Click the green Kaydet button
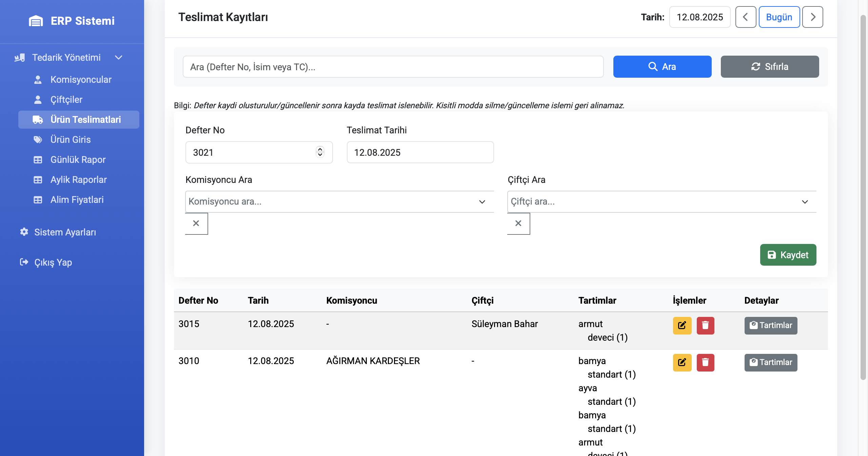 [788, 255]
